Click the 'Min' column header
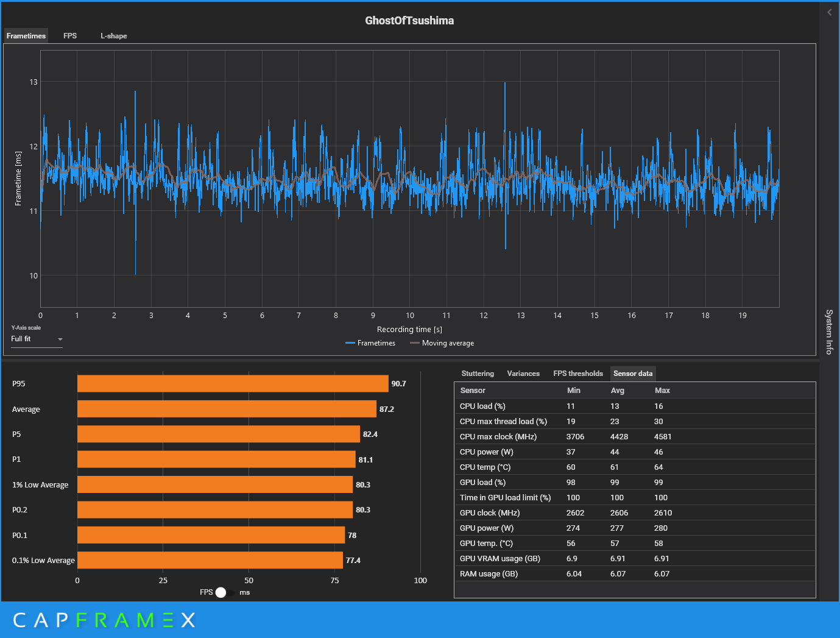 (574, 391)
